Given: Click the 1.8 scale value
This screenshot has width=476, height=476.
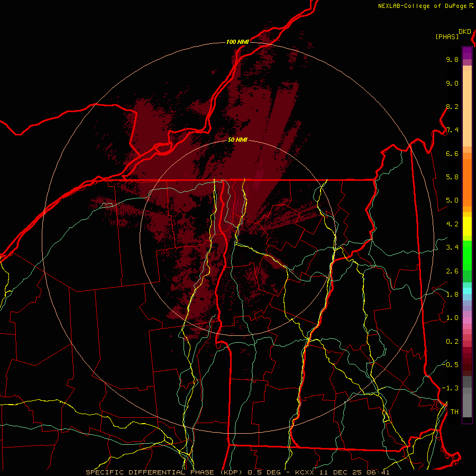Looking at the screenshot, I should coord(452,295).
